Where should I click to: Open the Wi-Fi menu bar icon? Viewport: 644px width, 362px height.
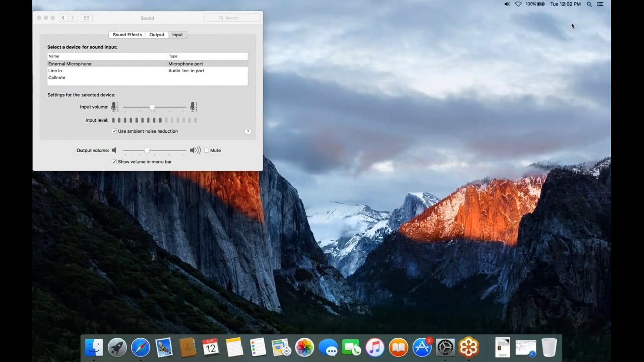518,4
